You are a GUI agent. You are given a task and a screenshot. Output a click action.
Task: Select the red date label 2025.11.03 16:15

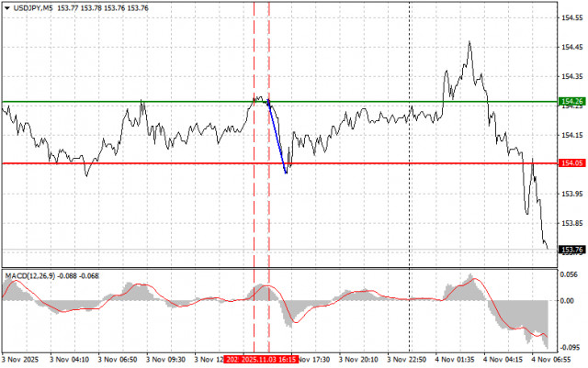(269, 360)
